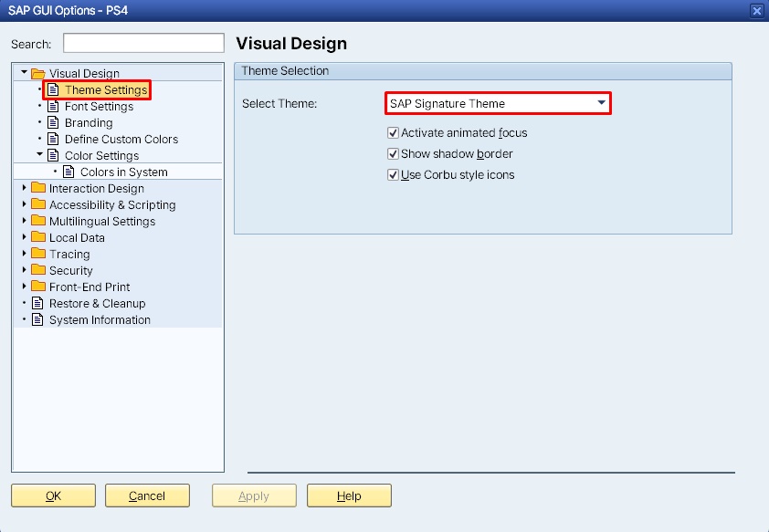Expand the Tracing node

click(x=24, y=254)
